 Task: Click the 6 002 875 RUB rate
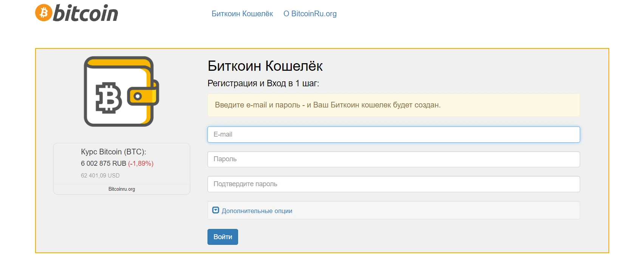pos(104,163)
